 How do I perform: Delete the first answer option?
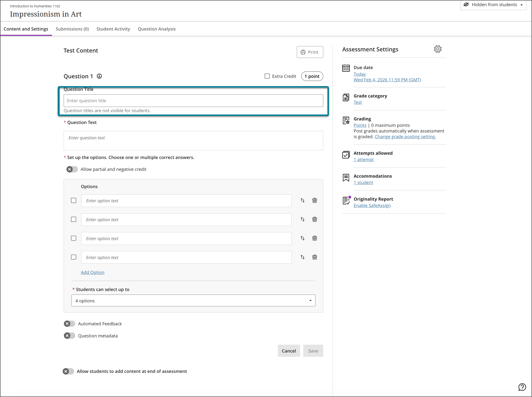(314, 200)
